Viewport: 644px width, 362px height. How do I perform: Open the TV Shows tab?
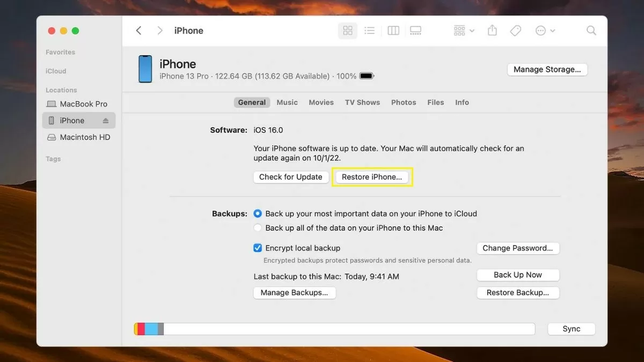tap(362, 102)
